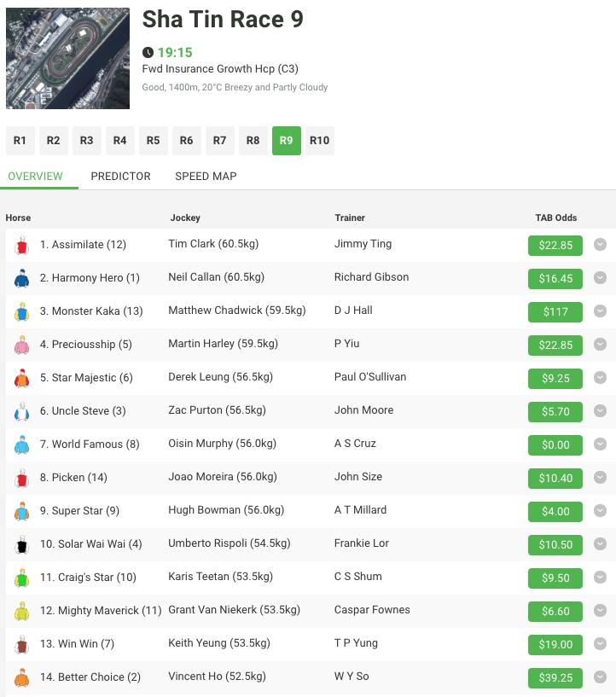Click Preciousship's pink jockey silk icon
Screen dimensions: 616x697
(21, 346)
